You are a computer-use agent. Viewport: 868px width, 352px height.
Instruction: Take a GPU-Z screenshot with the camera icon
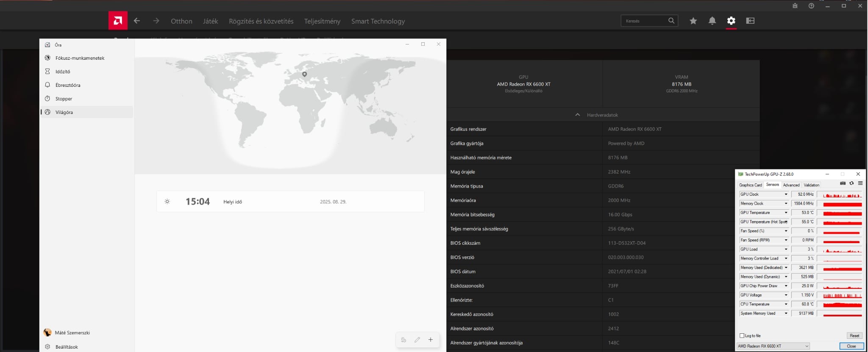pos(843,183)
